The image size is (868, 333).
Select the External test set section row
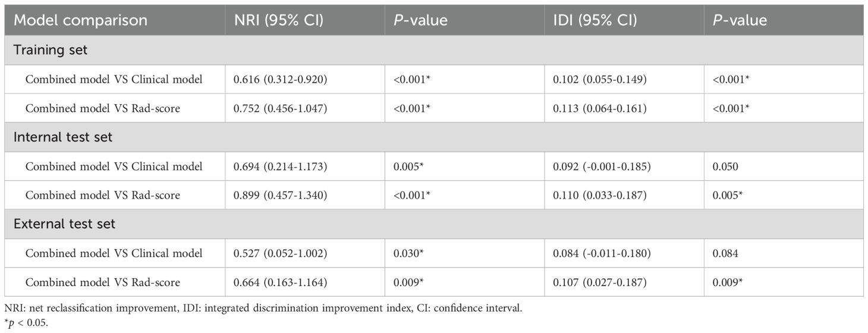pyautogui.click(x=433, y=224)
